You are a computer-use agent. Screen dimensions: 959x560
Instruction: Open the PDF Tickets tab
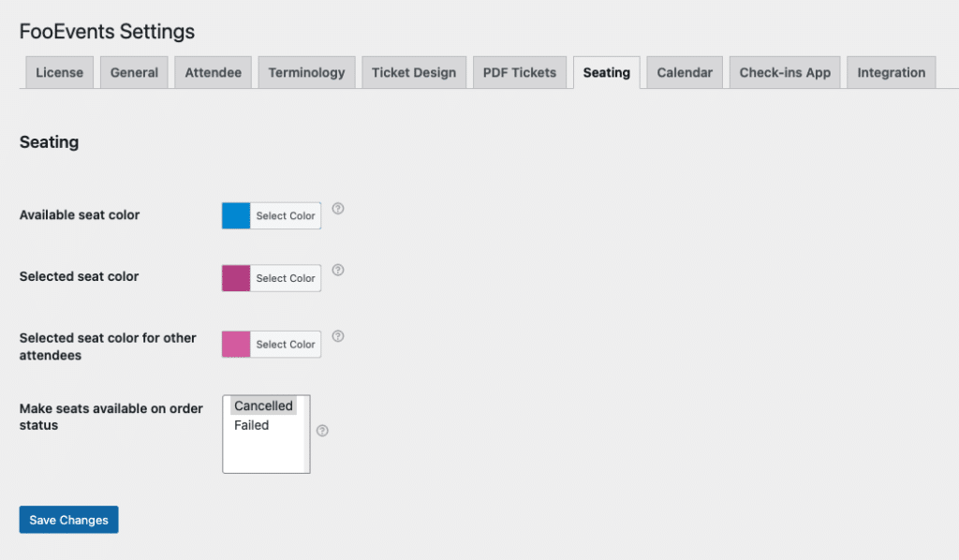pyautogui.click(x=519, y=71)
